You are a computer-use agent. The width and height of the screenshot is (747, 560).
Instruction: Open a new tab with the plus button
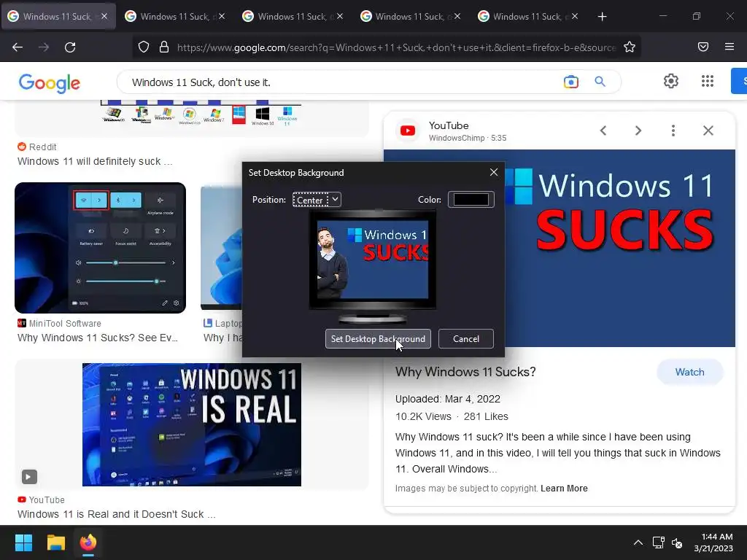pyautogui.click(x=602, y=17)
